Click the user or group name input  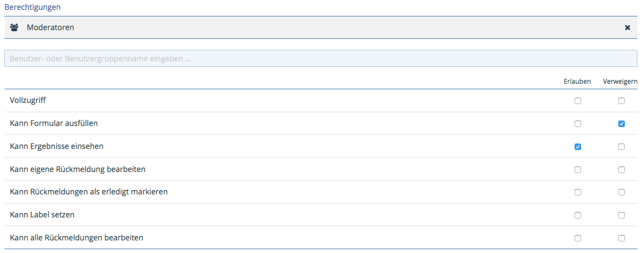click(x=320, y=59)
